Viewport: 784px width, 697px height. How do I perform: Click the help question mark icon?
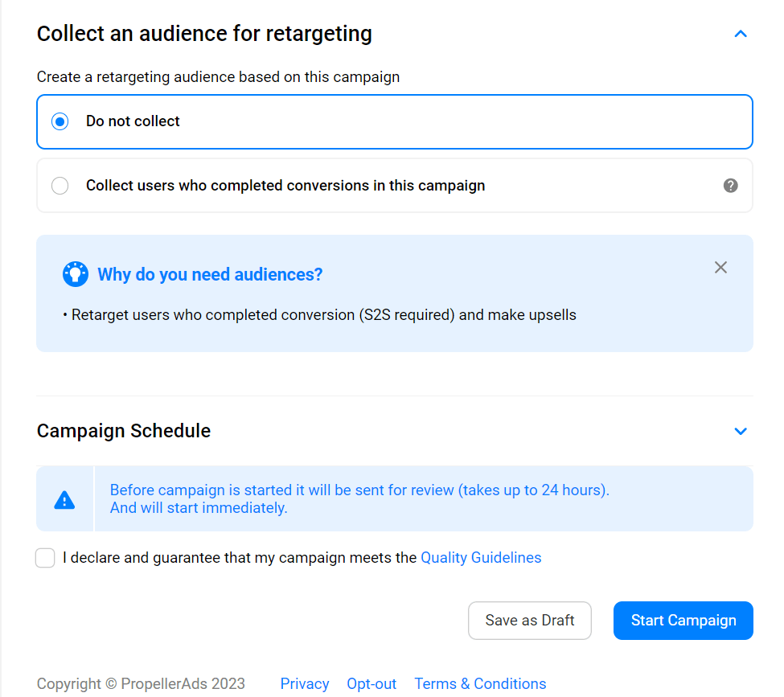730,186
